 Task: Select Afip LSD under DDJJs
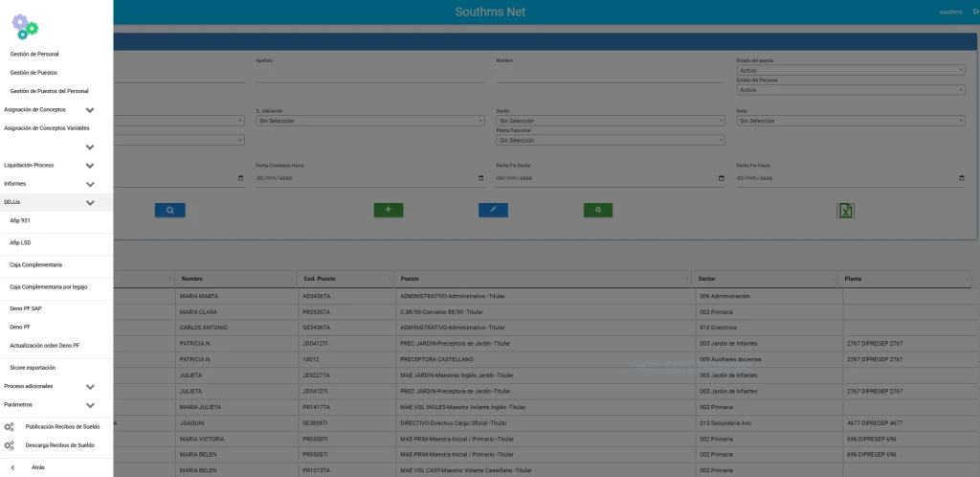[x=21, y=242]
